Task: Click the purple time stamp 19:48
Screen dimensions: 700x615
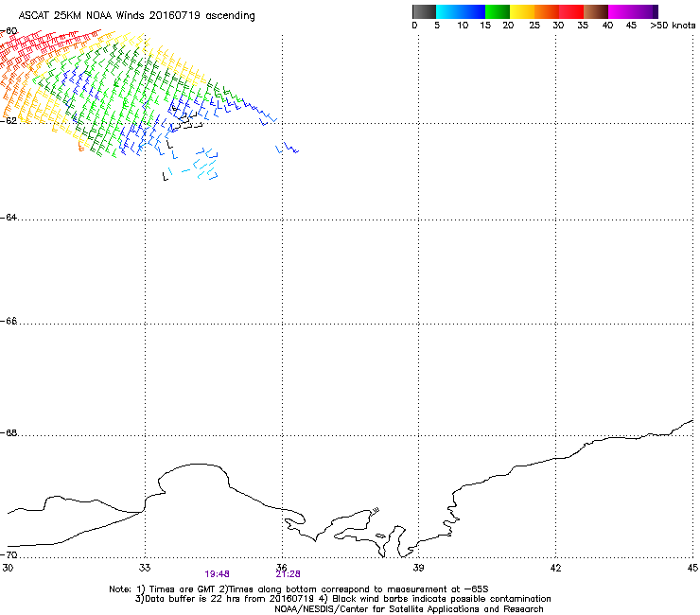Action: click(x=217, y=574)
